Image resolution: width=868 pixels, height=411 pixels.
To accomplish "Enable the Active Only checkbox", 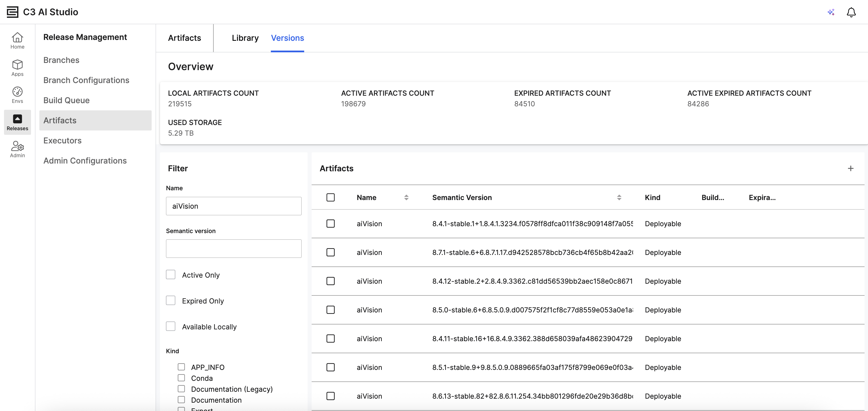I will tap(171, 274).
